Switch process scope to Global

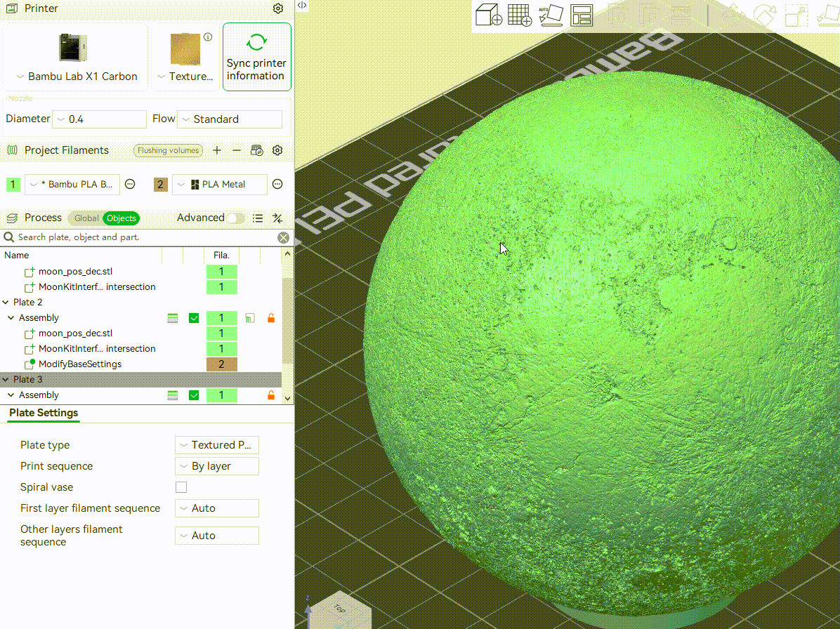pos(86,218)
